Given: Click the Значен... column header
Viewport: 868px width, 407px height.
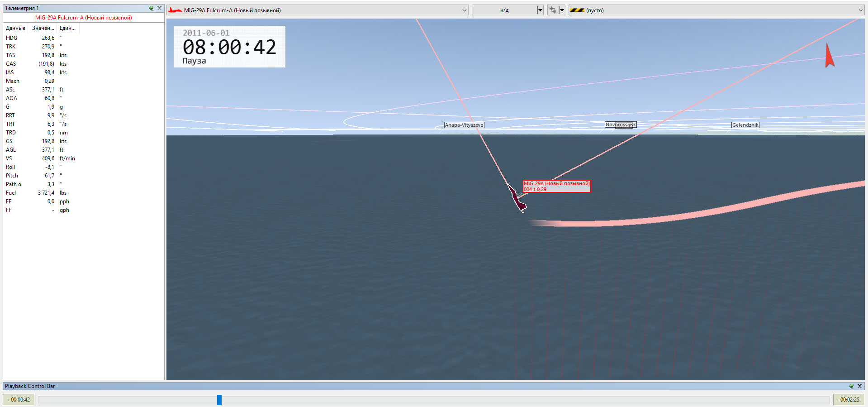Looking at the screenshot, I should [x=43, y=28].
